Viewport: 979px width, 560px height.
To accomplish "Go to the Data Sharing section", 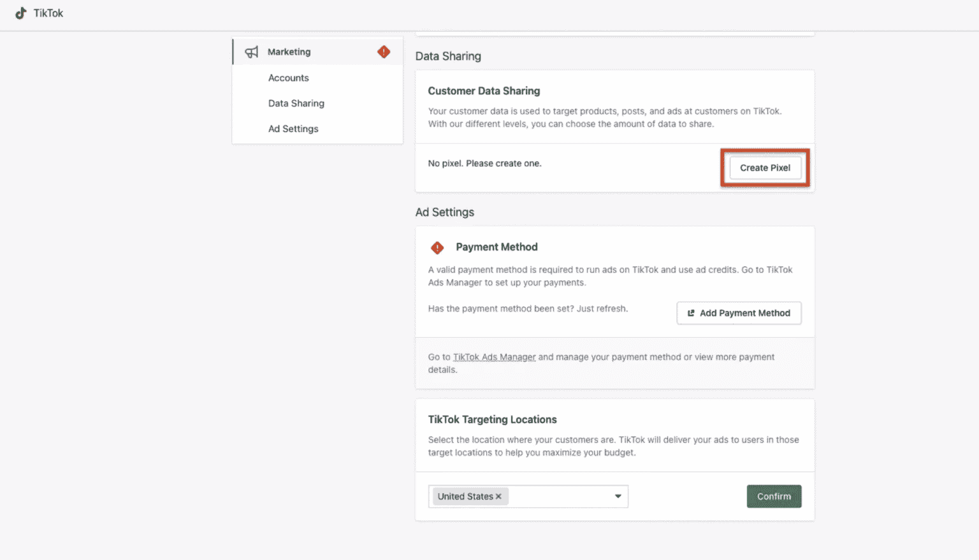I will (296, 103).
